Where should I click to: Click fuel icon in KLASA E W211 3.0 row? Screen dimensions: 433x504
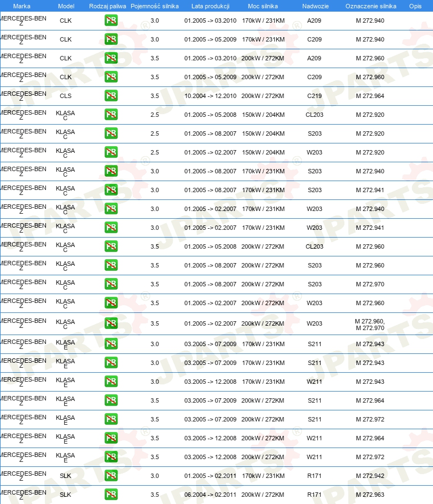tap(111, 382)
